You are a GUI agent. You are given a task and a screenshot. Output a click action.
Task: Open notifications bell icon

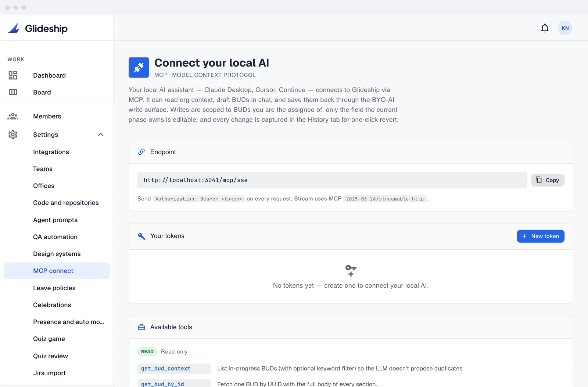point(545,28)
